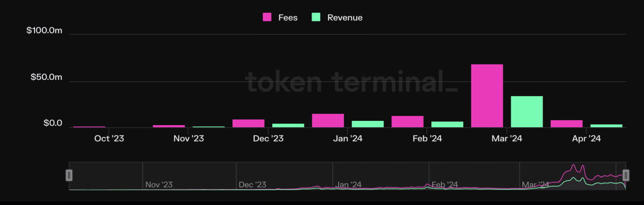644x205 pixels.
Task: Toggle the pink Fees legend swatch
Action: point(267,17)
